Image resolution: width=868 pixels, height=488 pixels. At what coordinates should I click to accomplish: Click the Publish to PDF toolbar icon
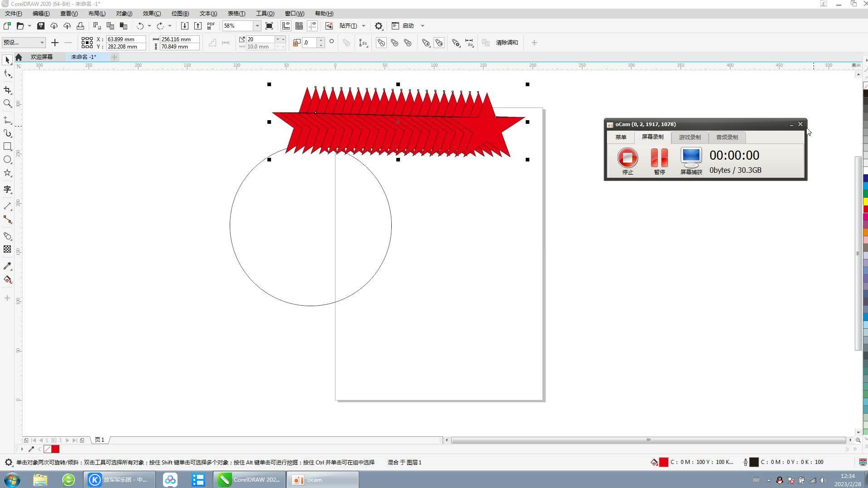(211, 26)
